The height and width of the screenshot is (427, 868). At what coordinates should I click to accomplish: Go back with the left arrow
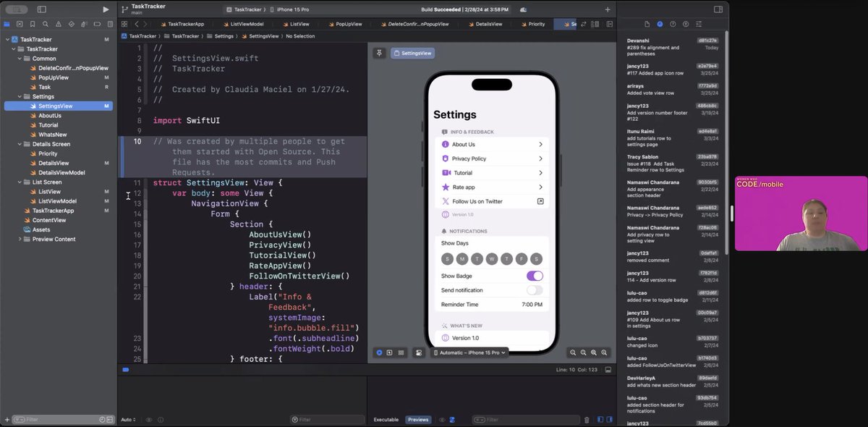click(x=137, y=24)
